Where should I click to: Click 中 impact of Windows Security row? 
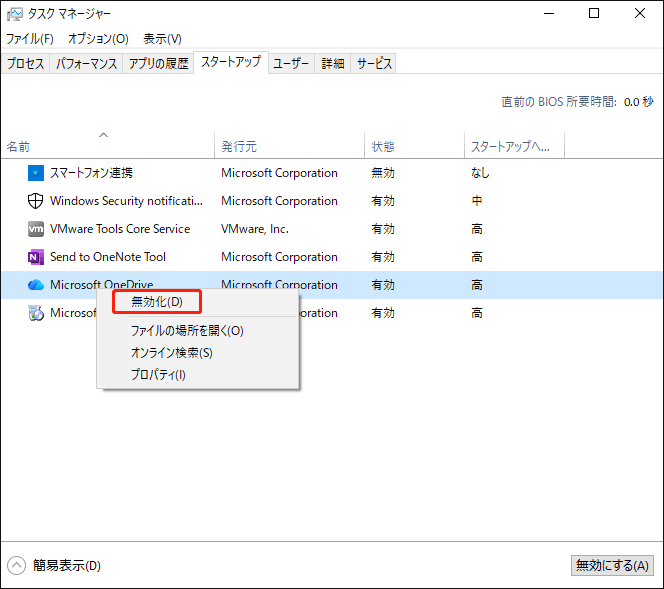coord(477,201)
